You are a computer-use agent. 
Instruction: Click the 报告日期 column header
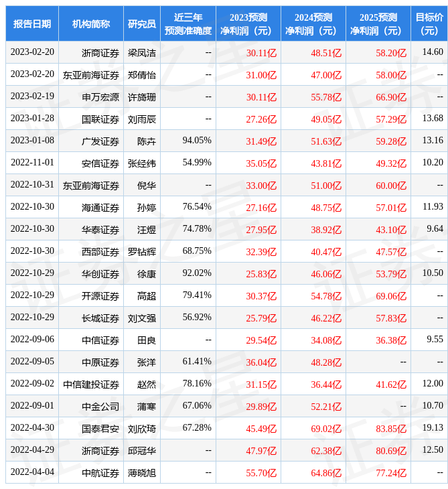click(32, 24)
